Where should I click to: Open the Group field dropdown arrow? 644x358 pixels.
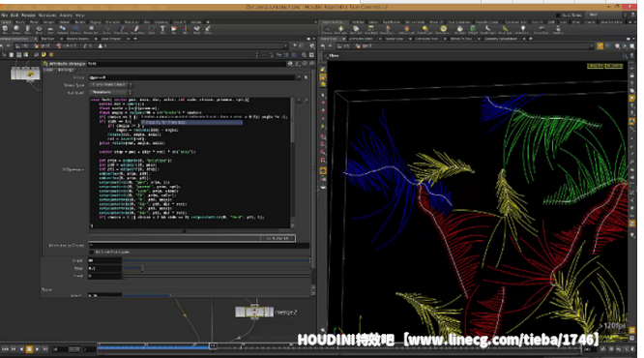pyautogui.click(x=299, y=77)
